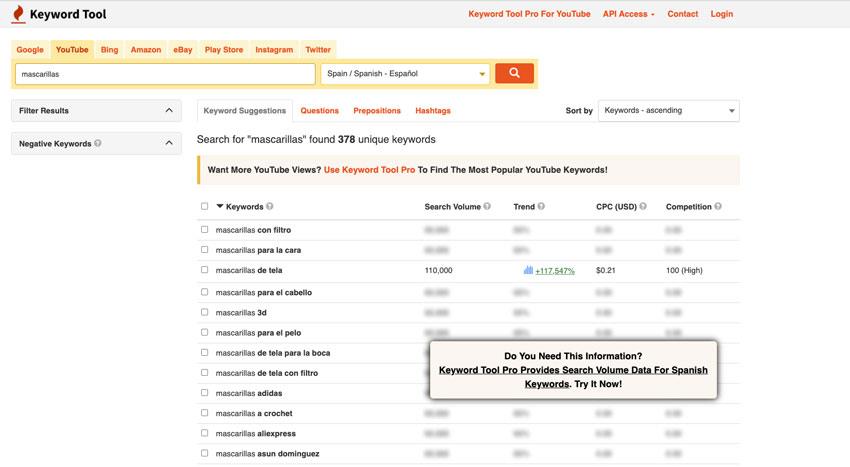Switch to the Twitter tab
Screen dimensions: 850x467
click(x=318, y=49)
